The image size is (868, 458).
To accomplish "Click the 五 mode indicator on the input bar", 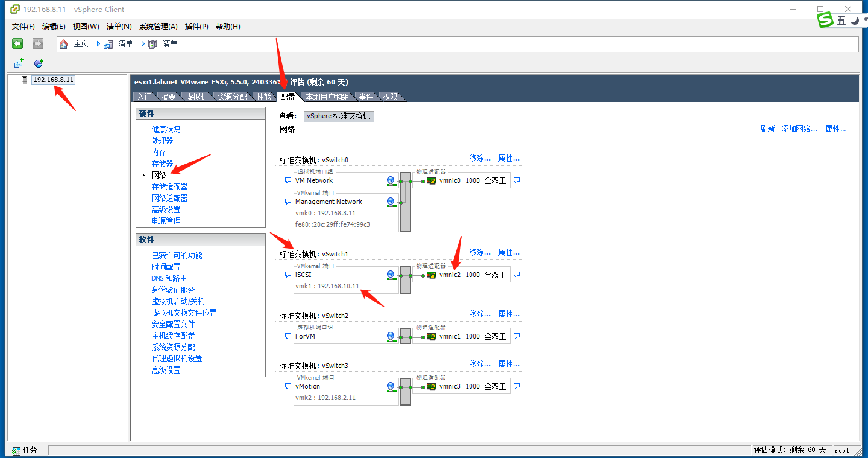I will 841,21.
